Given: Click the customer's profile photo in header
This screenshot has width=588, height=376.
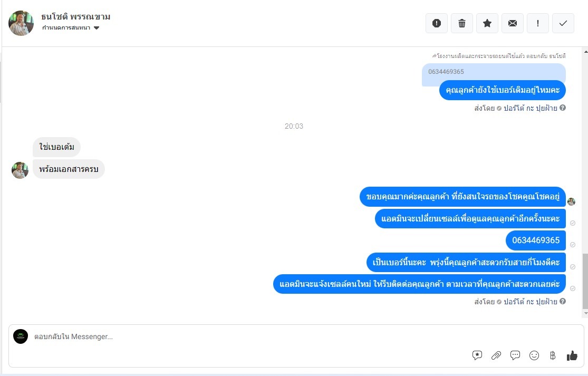Looking at the screenshot, I should [21, 23].
